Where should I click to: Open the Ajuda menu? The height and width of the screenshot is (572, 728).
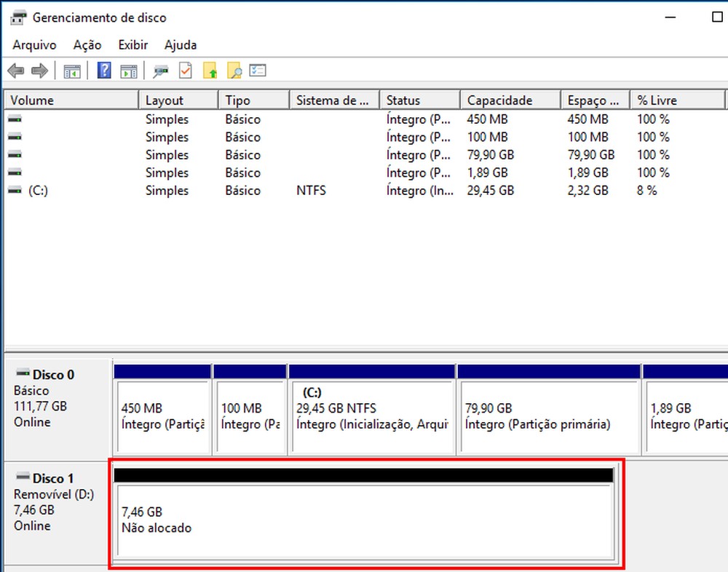tap(181, 45)
